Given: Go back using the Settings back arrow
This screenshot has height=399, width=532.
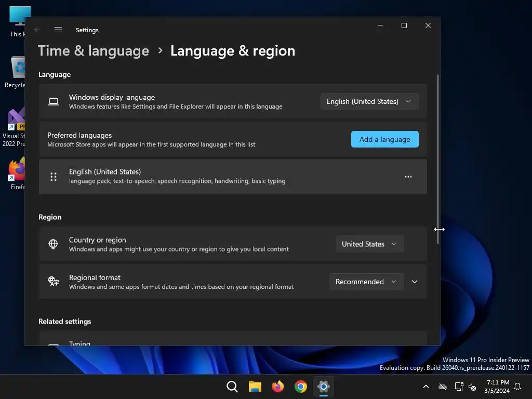Looking at the screenshot, I should (37, 30).
